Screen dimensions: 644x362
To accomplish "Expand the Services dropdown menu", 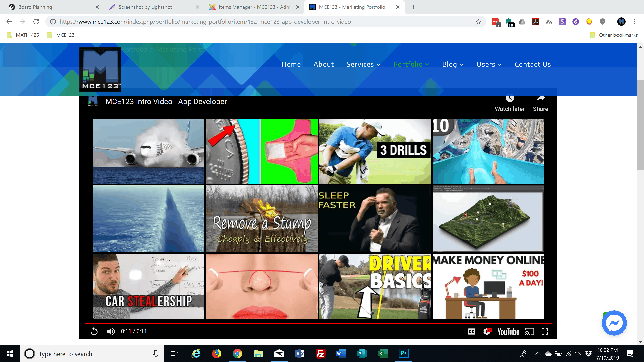I will click(x=363, y=64).
